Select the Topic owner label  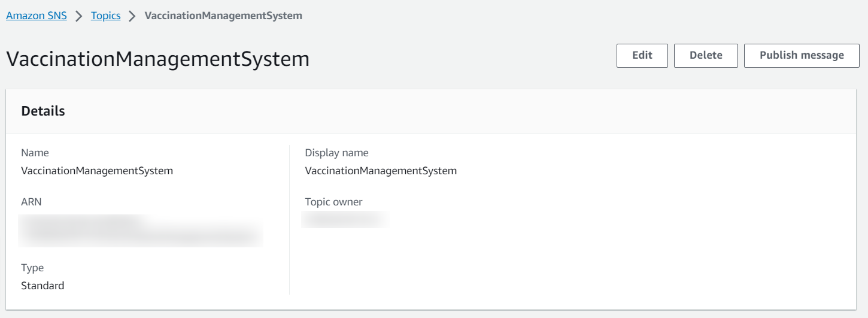[x=333, y=202]
